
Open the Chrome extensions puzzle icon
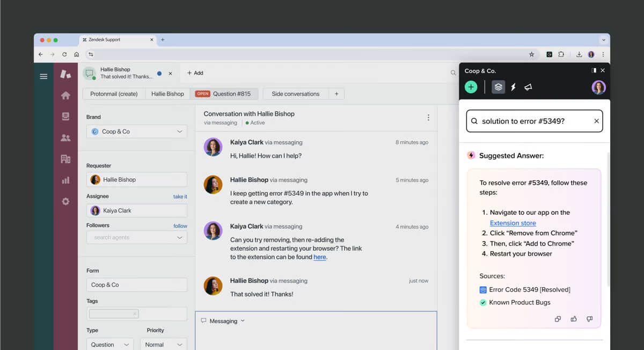click(x=561, y=54)
